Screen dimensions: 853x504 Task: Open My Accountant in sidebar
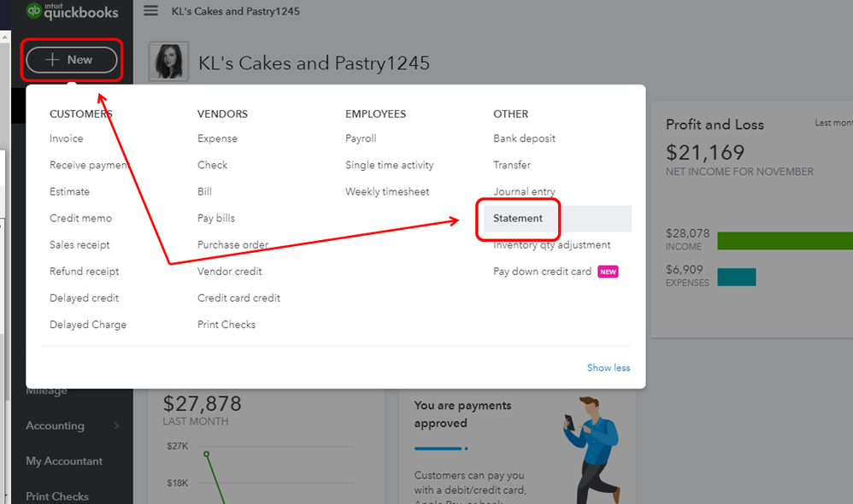point(64,461)
